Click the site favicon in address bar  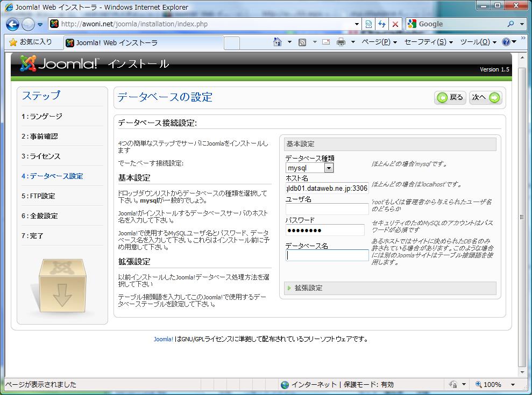54,24
